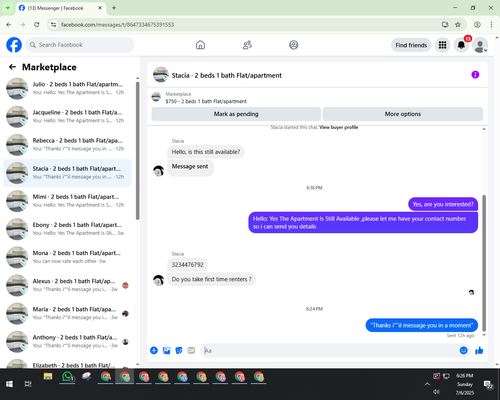Choose a sticker icon in composer
Screen dimensions: 500x400
point(179,350)
